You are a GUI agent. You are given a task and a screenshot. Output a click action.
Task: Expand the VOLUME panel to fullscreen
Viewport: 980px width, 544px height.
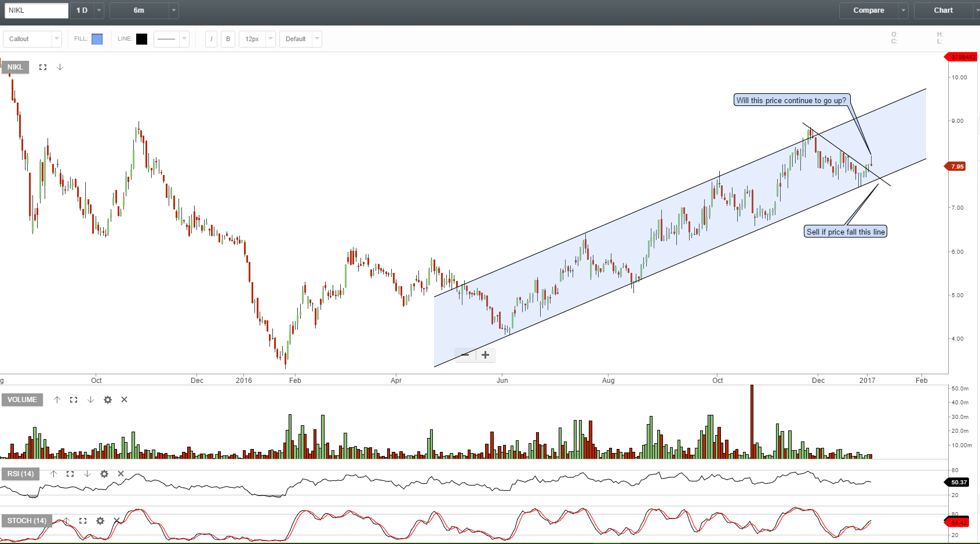click(74, 400)
